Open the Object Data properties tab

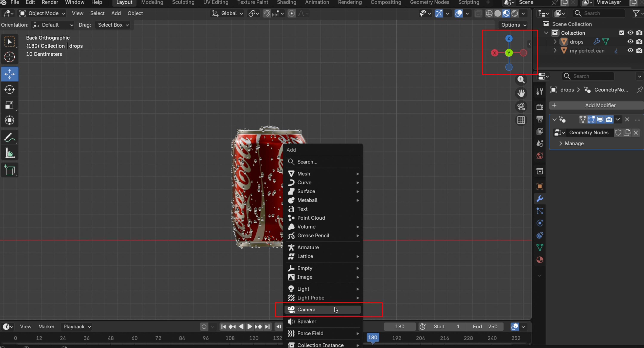click(x=540, y=248)
